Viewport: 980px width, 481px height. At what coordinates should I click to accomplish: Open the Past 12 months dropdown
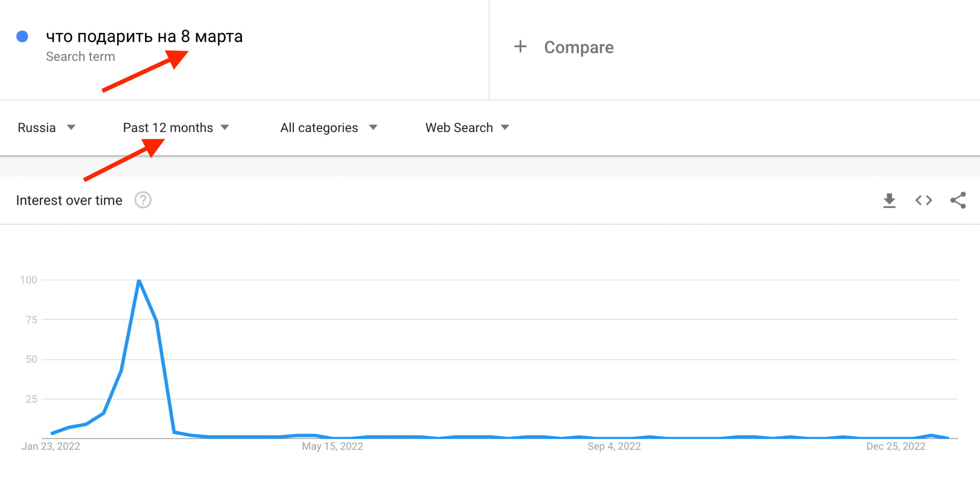click(176, 128)
